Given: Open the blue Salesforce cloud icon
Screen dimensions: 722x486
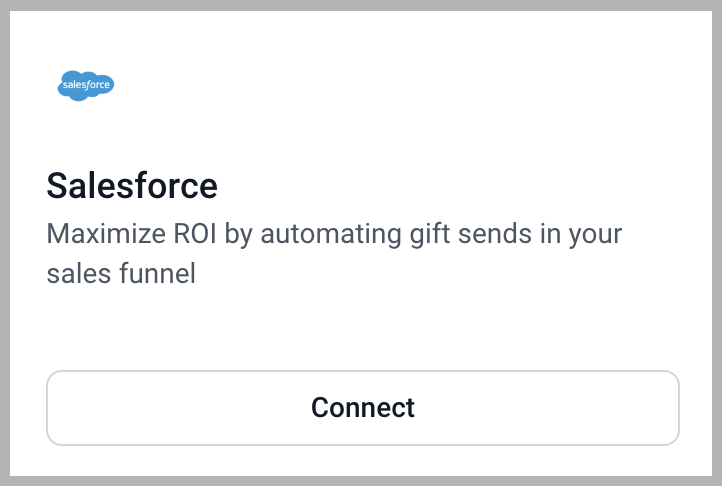Looking at the screenshot, I should click(86, 86).
